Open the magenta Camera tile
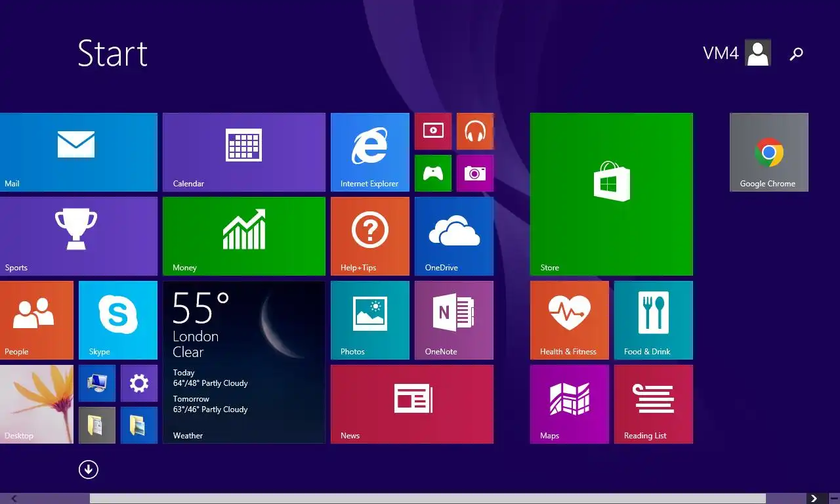This screenshot has width=840, height=504. 475,173
